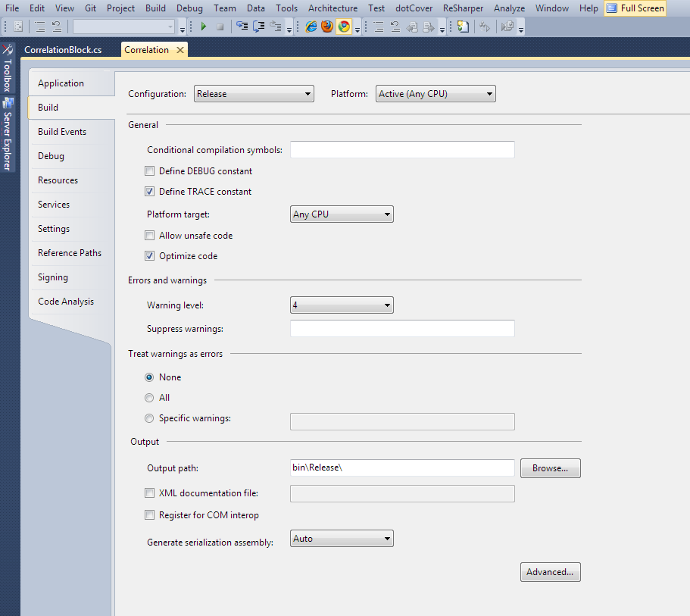
Task: Click the Internet Explorer browser icon
Action: coord(311,27)
